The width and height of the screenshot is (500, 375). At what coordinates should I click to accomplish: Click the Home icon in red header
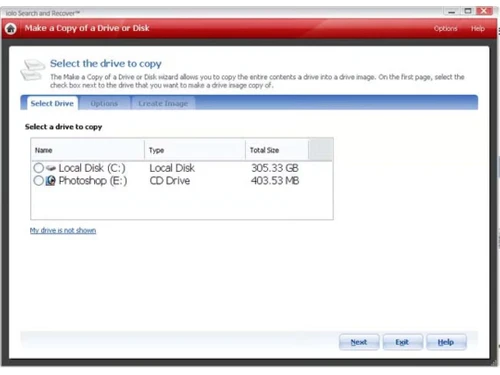tap(11, 29)
